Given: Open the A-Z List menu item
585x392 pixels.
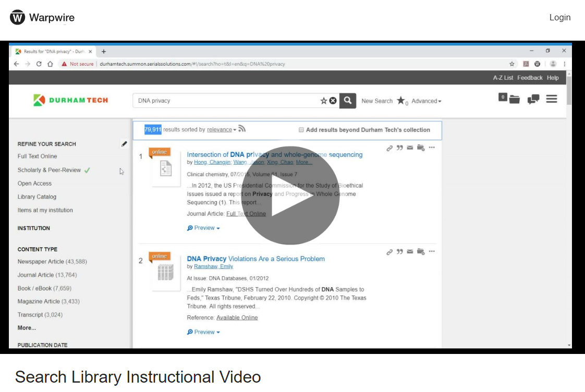Looking at the screenshot, I should click(x=503, y=78).
